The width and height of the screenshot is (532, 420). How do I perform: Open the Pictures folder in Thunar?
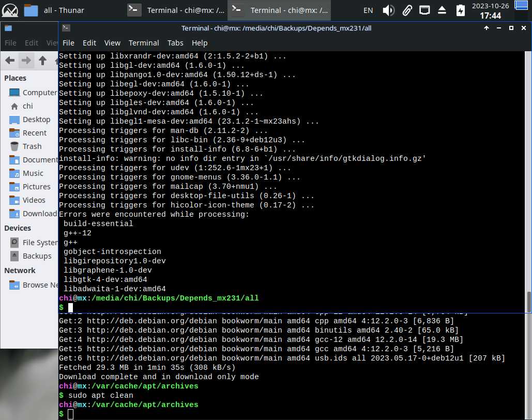pos(30,187)
